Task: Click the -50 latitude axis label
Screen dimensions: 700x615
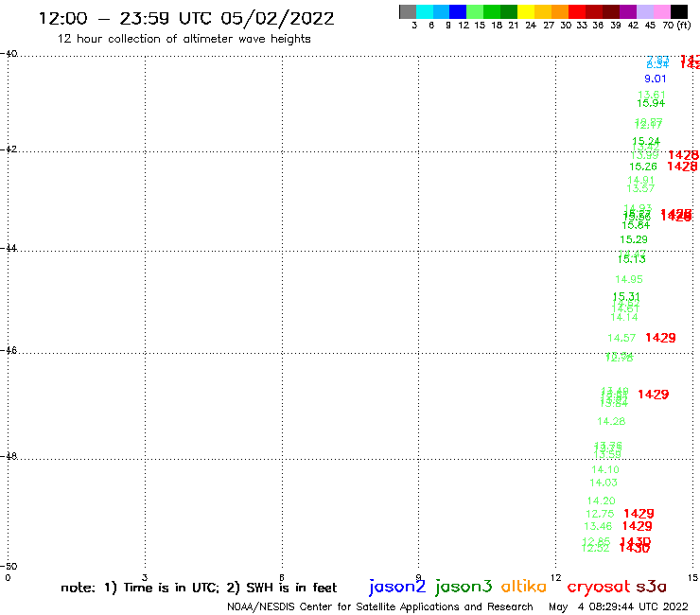Action: (9, 567)
